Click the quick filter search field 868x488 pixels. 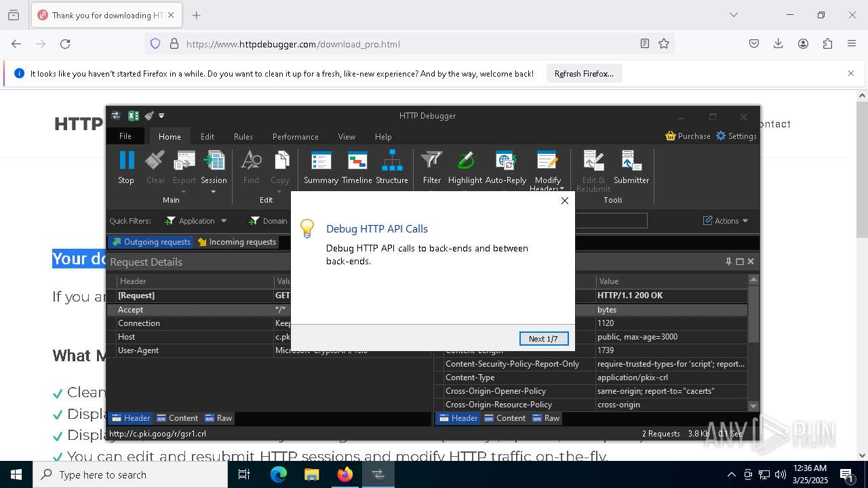tap(611, 221)
